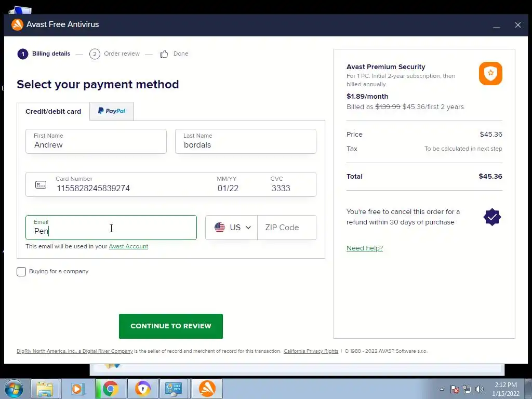Click the Email input field
This screenshot has width=532, height=399.
[111, 228]
